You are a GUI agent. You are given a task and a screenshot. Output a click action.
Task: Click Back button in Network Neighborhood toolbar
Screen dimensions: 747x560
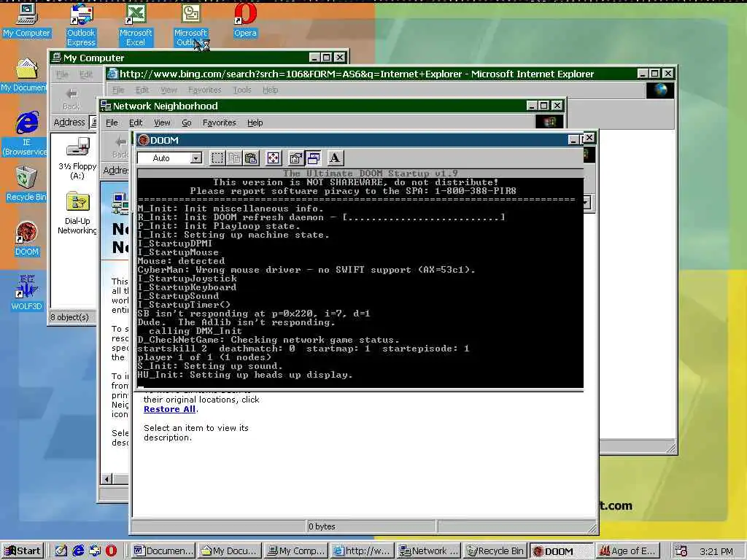119,147
